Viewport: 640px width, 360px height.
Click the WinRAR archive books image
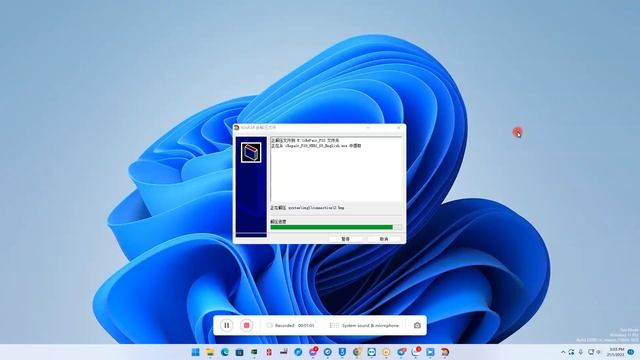point(251,153)
